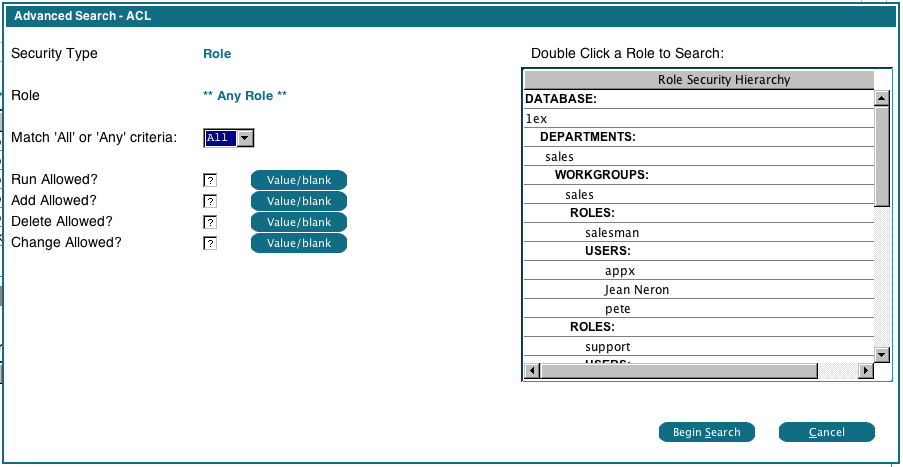Click Value/blank button for Change Allowed
903x467 pixels.
299,243
